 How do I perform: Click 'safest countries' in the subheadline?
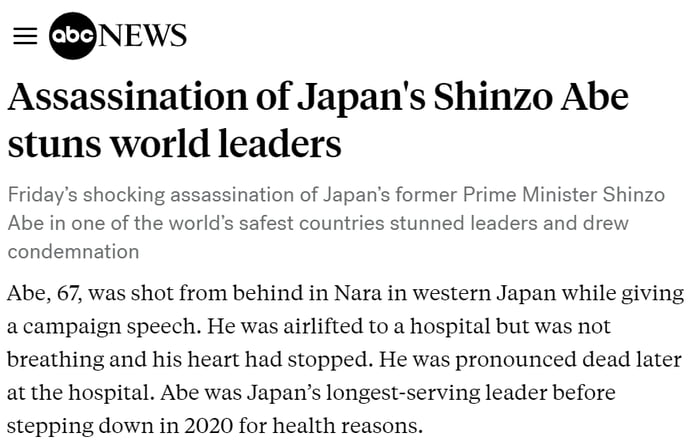tap(311, 223)
